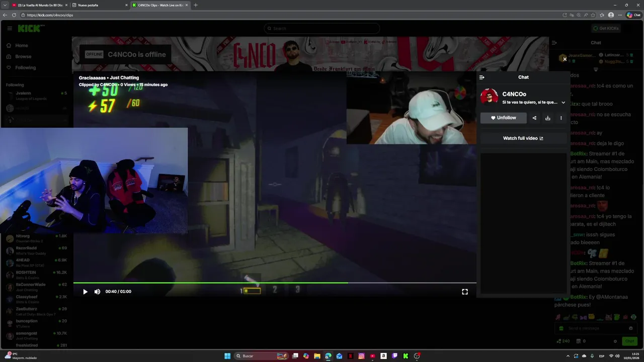Share the clip
The height and width of the screenshot is (362, 644).
(534, 118)
